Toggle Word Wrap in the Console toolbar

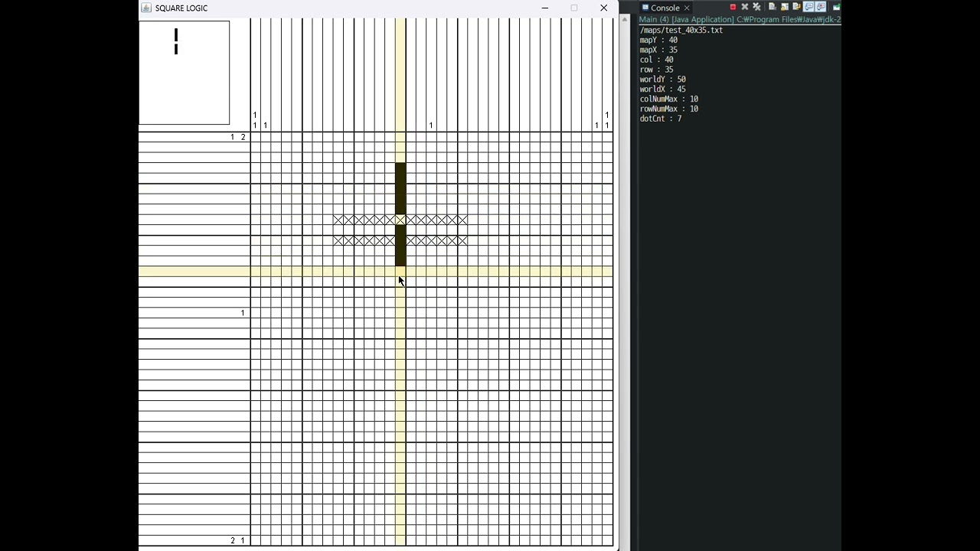point(796,7)
